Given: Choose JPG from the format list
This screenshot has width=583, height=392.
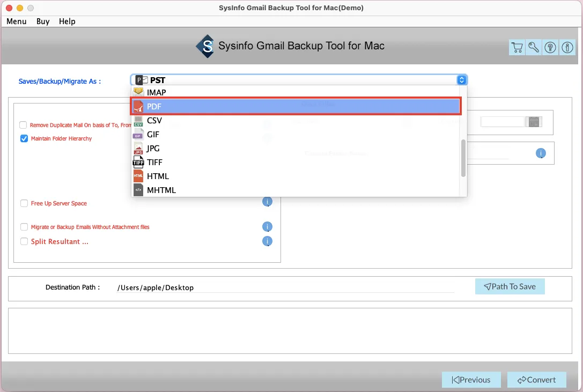Looking at the screenshot, I should [x=296, y=149].
